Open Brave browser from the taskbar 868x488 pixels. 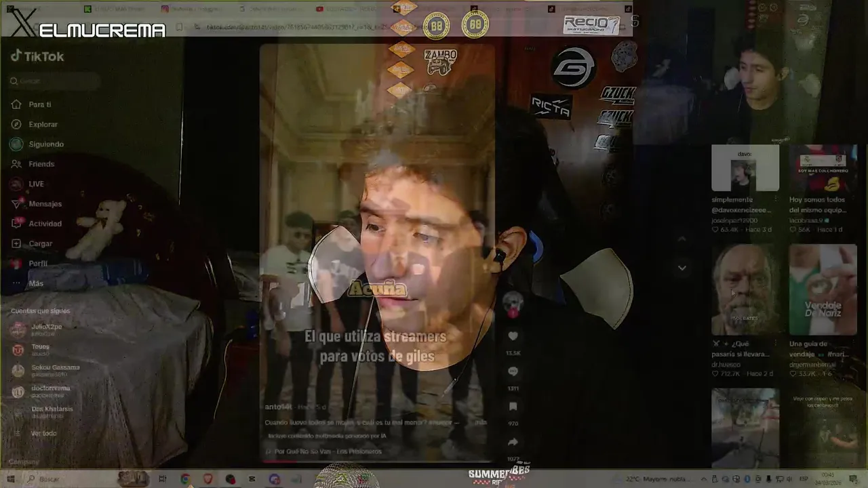208,479
